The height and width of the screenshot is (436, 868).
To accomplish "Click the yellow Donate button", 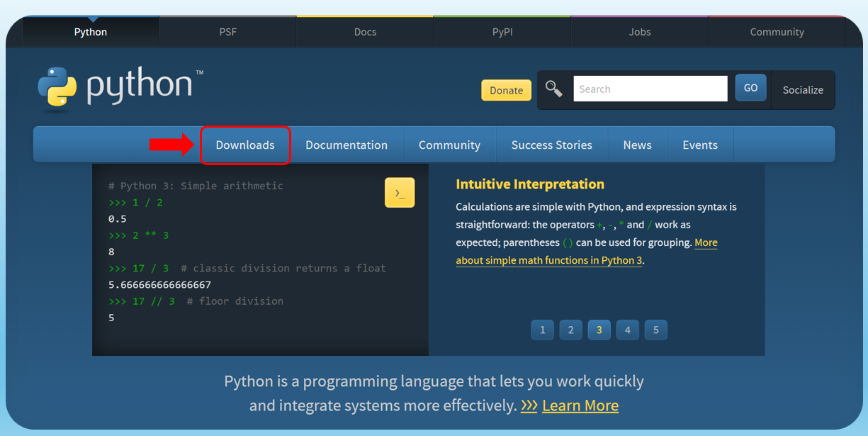I will click(507, 90).
